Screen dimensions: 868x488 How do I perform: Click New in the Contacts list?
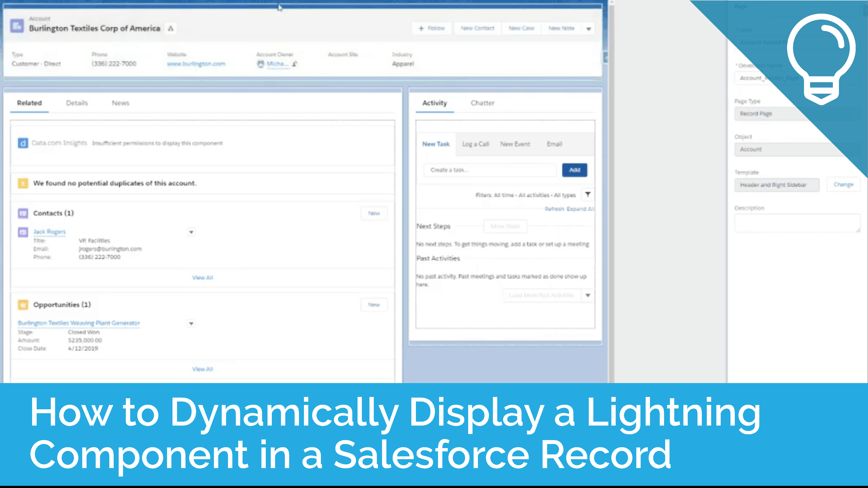(374, 214)
